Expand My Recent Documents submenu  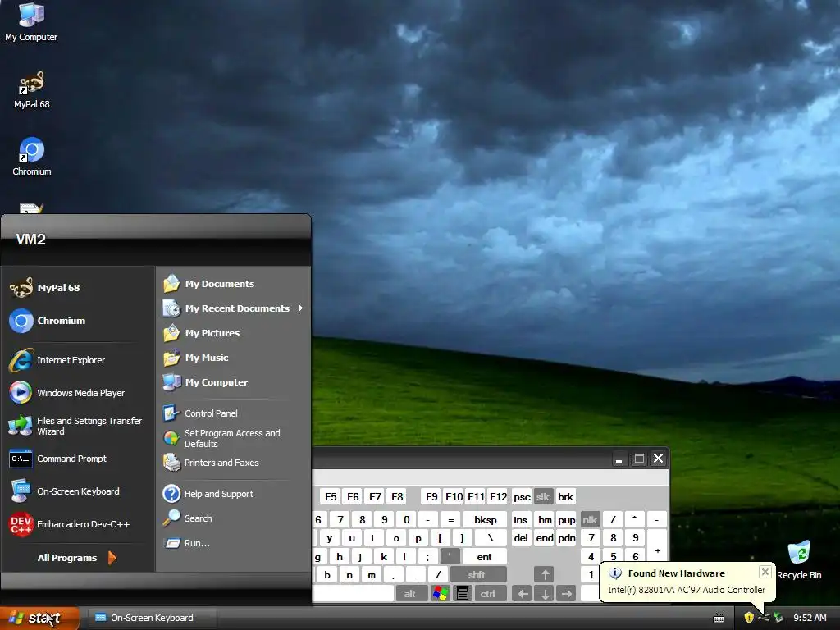point(234,308)
